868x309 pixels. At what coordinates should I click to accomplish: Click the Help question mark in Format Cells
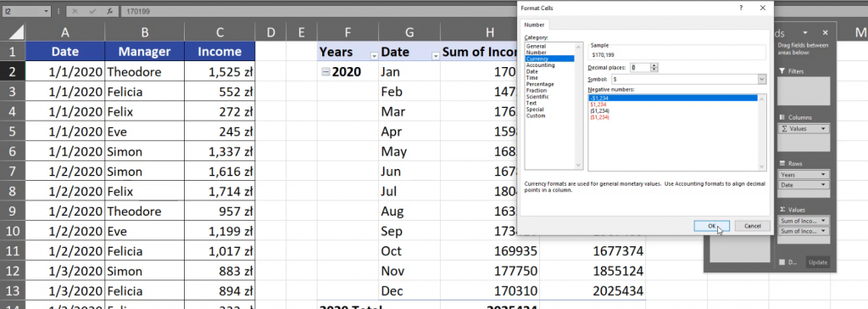click(741, 8)
